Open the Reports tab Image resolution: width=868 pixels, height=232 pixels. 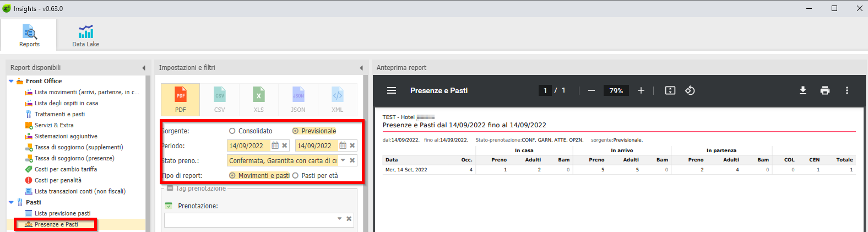pyautogui.click(x=29, y=36)
